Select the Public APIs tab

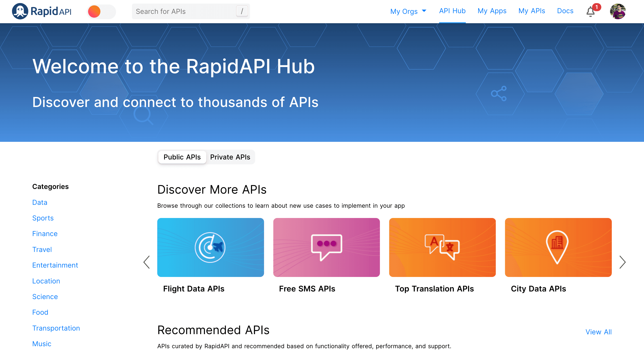click(x=182, y=157)
